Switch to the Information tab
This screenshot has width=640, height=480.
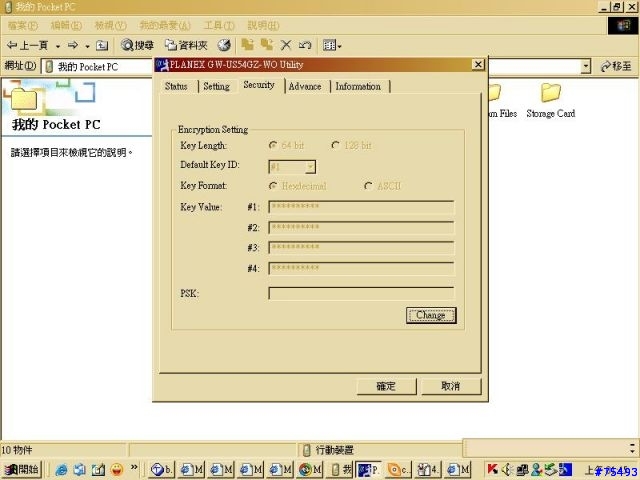(358, 87)
